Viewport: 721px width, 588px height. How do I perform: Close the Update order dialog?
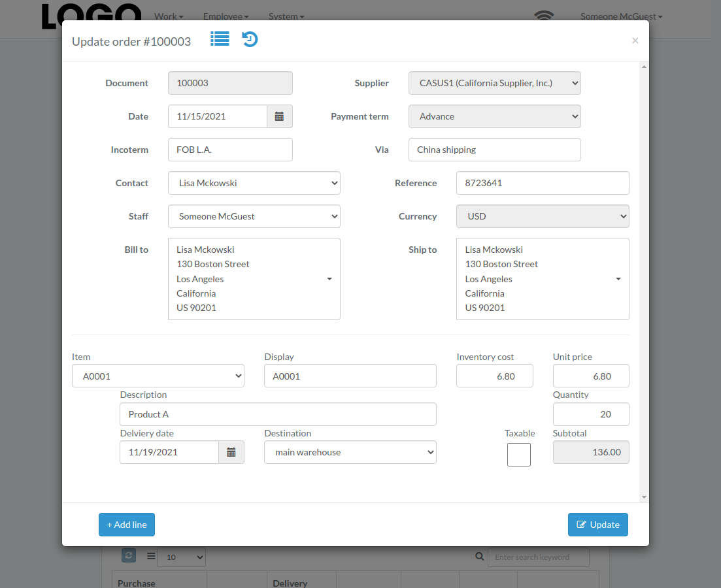(x=635, y=41)
